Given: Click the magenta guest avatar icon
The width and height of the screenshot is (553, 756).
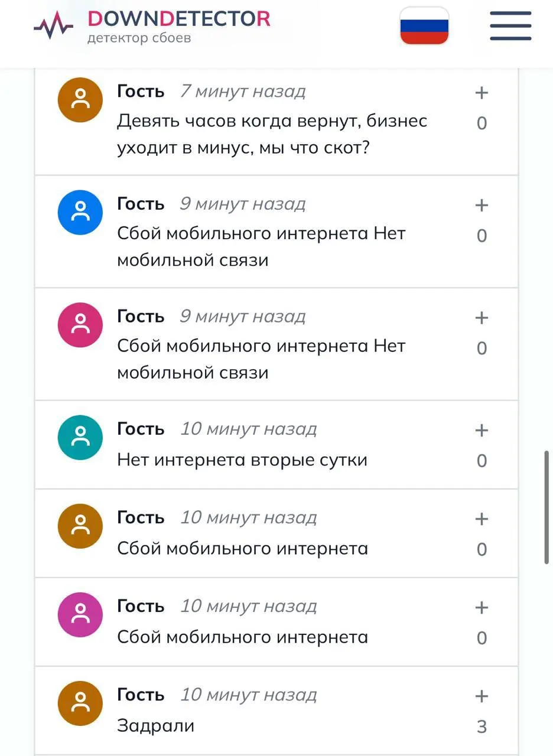Looking at the screenshot, I should pos(80,615).
